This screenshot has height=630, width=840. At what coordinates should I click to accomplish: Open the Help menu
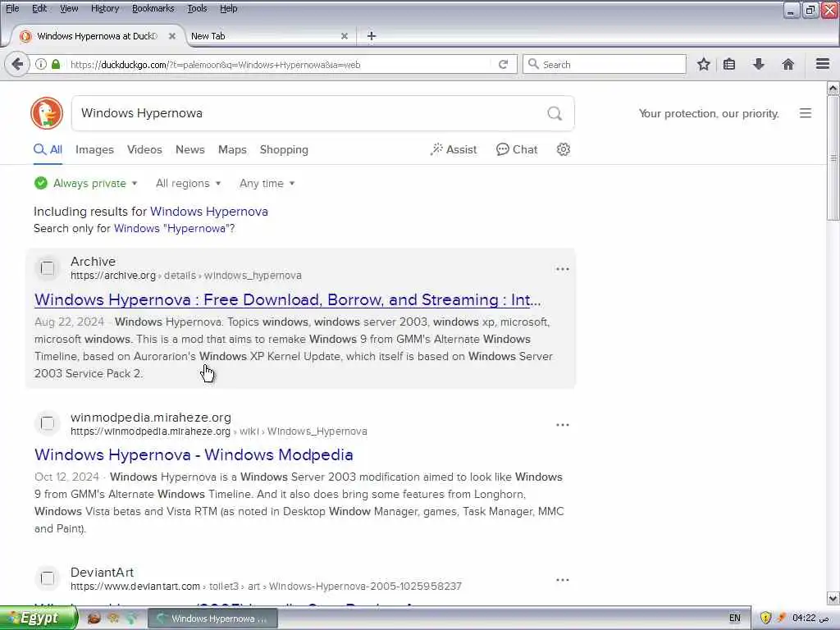click(228, 8)
